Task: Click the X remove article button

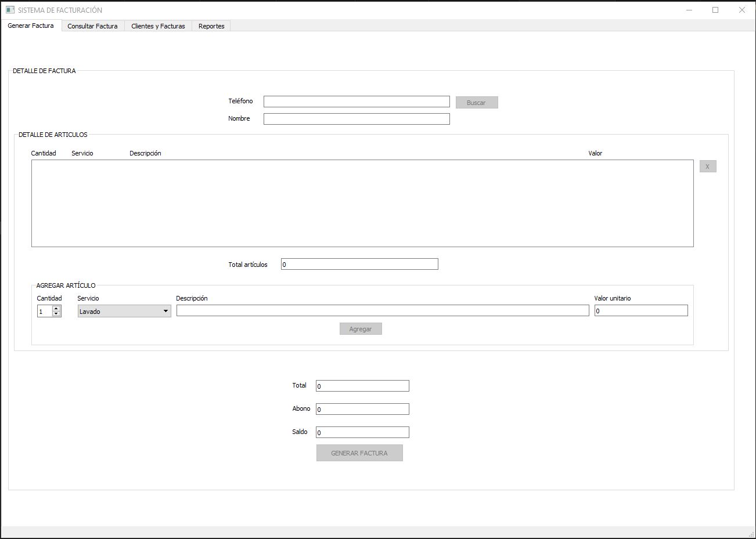Action: pyautogui.click(x=707, y=167)
